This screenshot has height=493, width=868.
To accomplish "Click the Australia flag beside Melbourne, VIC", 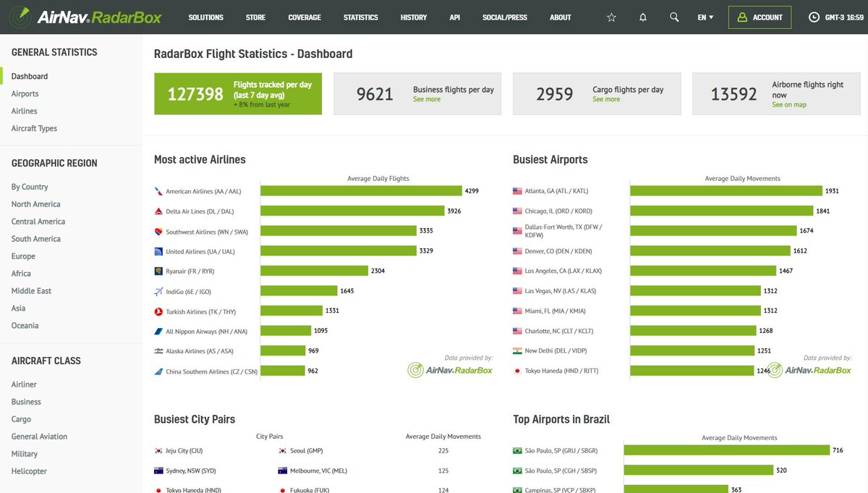I will click(283, 471).
